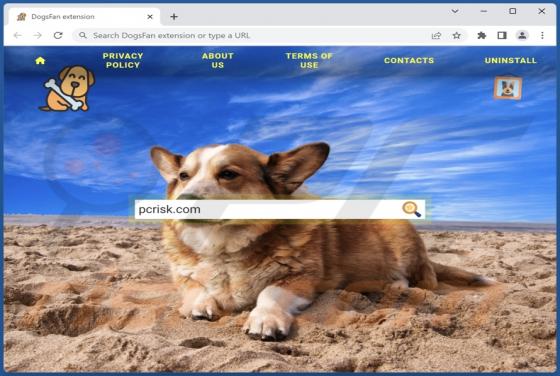Screen dimensions: 560x376
Task: Open the About Us page
Action: click(218, 61)
